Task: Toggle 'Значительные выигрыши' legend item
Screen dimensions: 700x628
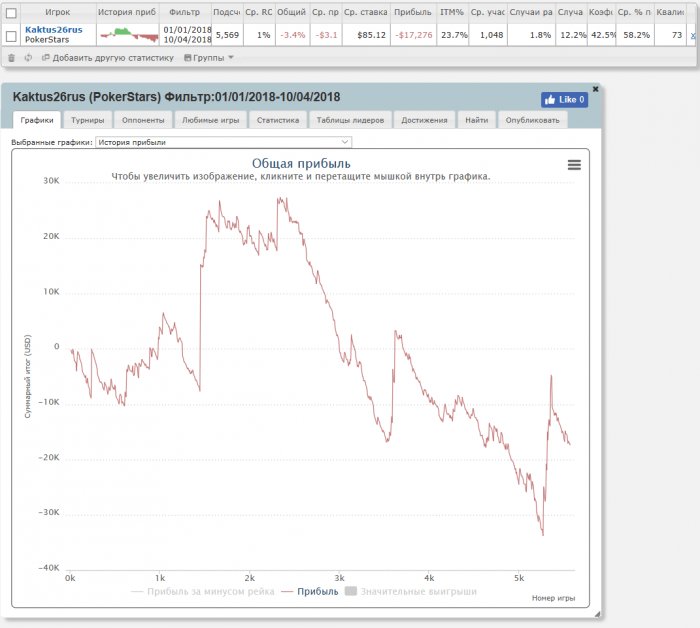Action: point(410,591)
